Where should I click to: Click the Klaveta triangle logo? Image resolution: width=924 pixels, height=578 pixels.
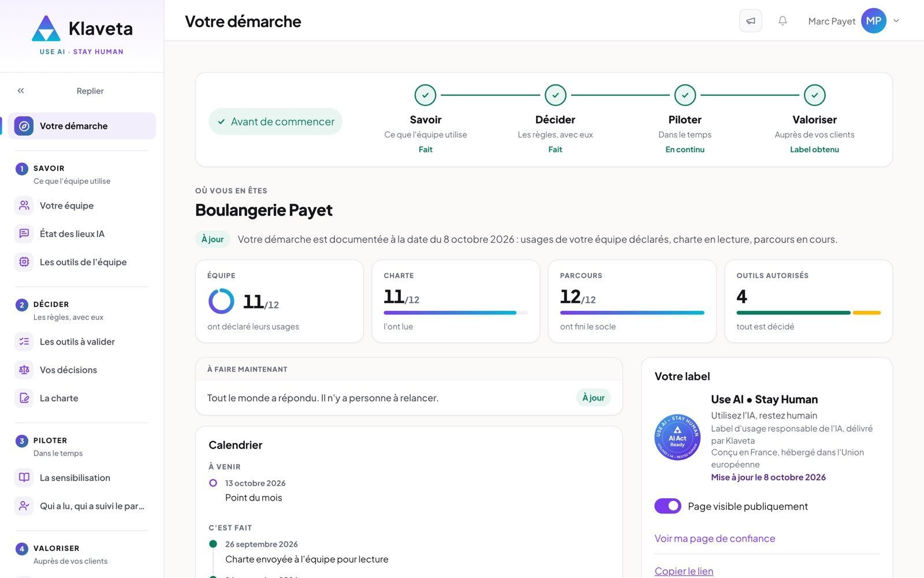pyautogui.click(x=46, y=28)
